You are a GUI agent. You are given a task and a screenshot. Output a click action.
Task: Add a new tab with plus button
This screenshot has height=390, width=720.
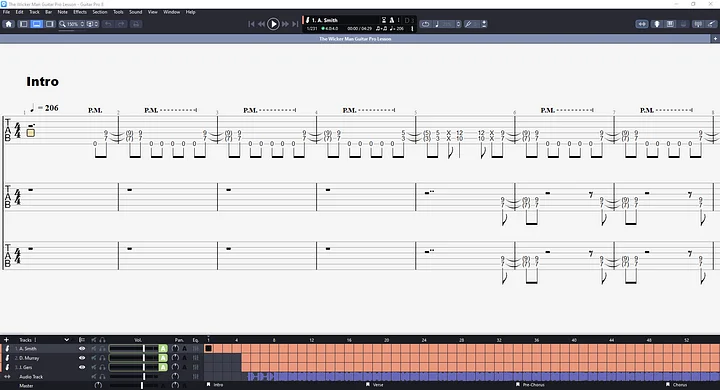(715, 39)
